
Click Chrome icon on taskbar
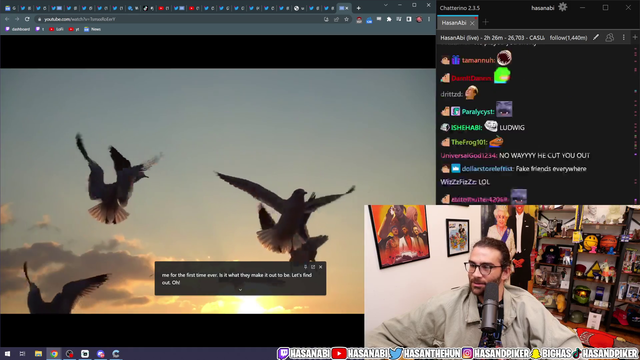click(x=54, y=353)
